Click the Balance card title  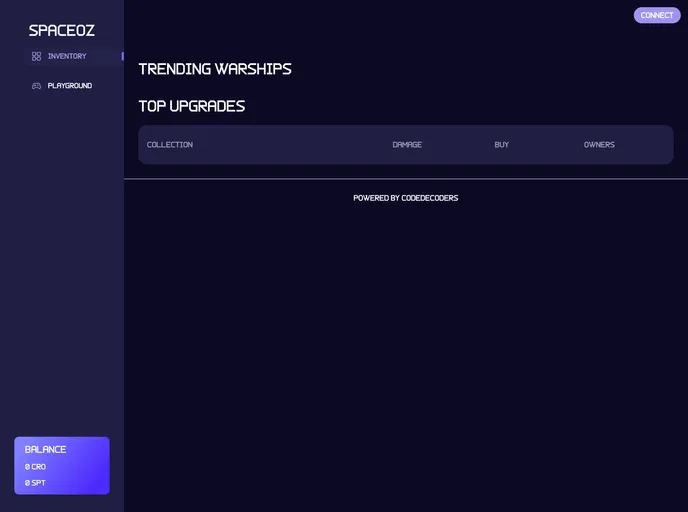point(46,450)
